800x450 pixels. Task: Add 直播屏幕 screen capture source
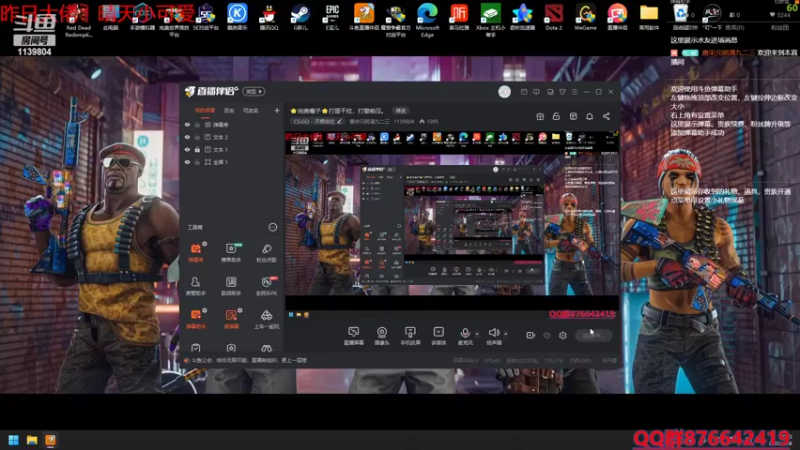point(354,336)
